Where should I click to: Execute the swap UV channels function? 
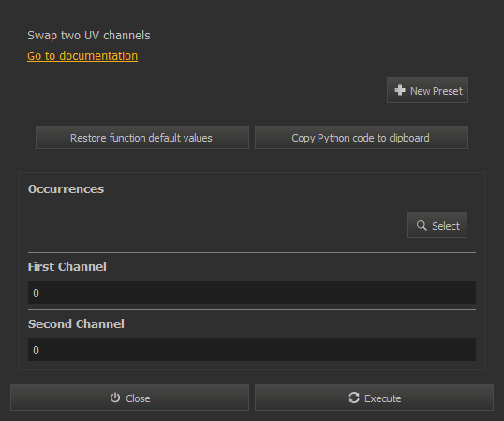pos(374,398)
